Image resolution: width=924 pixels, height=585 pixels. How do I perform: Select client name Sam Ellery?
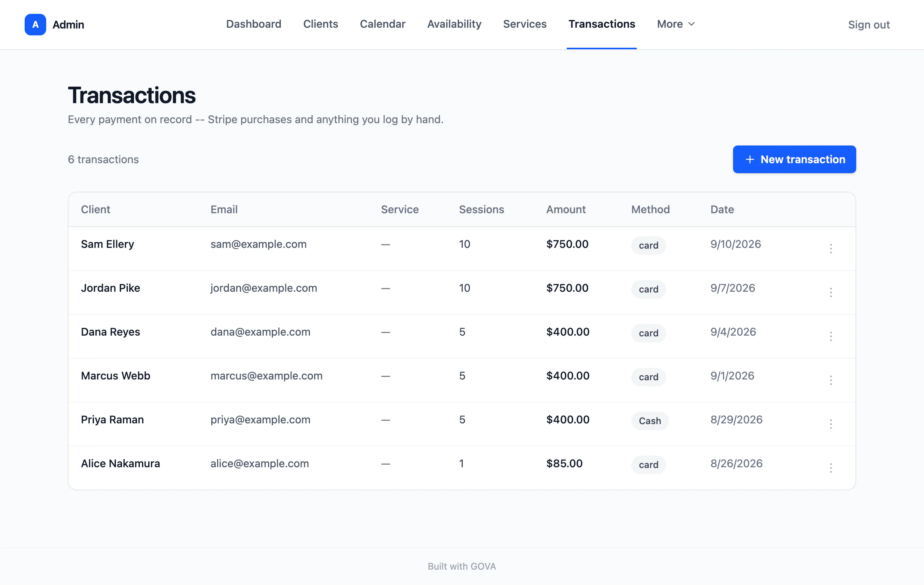click(x=107, y=244)
